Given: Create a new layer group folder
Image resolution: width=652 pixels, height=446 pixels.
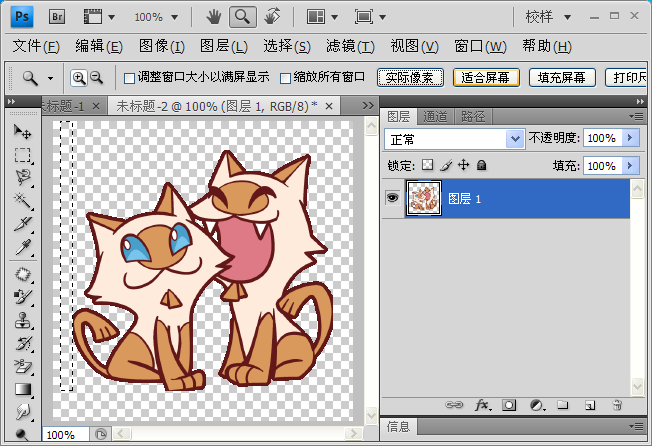Looking at the screenshot, I should [563, 405].
